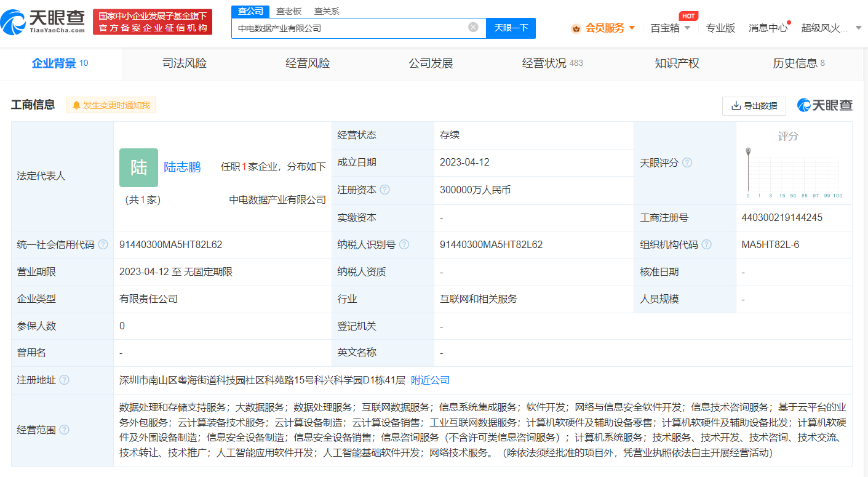The image size is (868, 477).
Task: Open 专业版 in the top navigation
Action: tap(720, 28)
